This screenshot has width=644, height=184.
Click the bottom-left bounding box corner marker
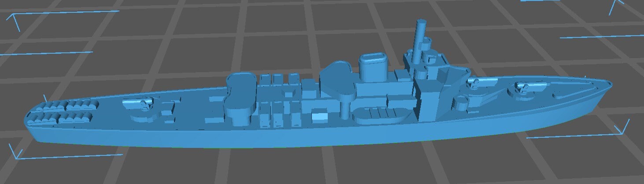[17, 155]
